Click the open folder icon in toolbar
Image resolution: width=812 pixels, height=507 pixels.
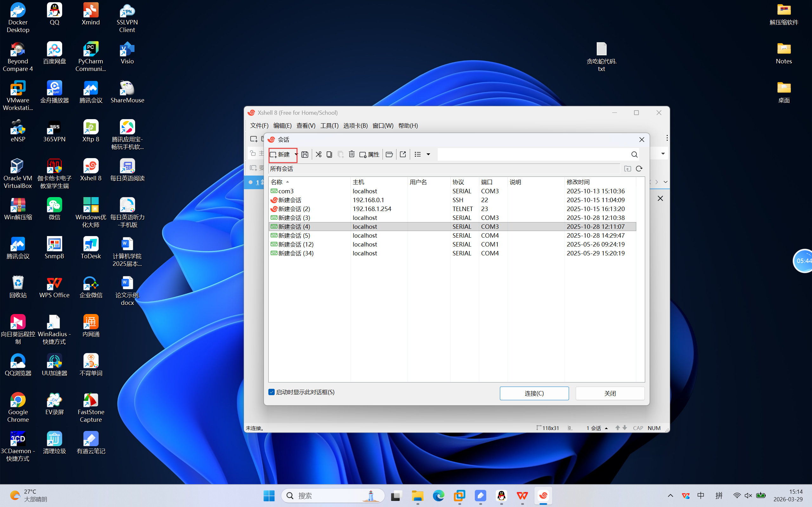(389, 155)
